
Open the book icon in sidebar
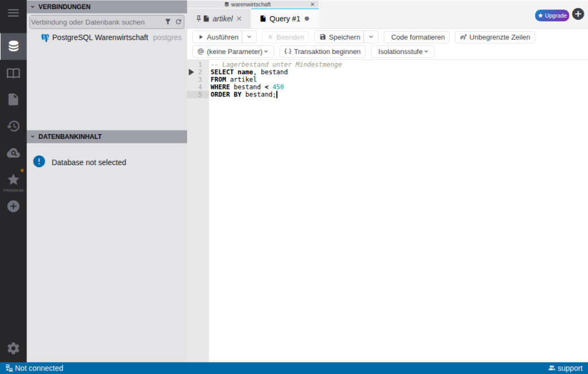[x=14, y=73]
